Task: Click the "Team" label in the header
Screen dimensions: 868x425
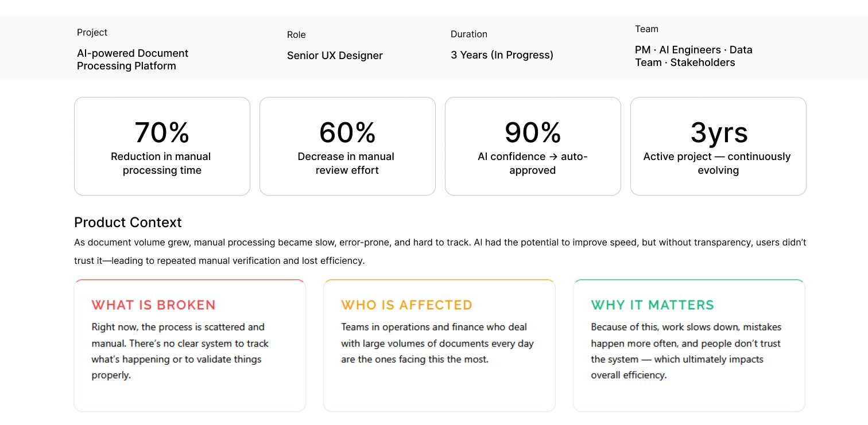Action: pos(646,29)
